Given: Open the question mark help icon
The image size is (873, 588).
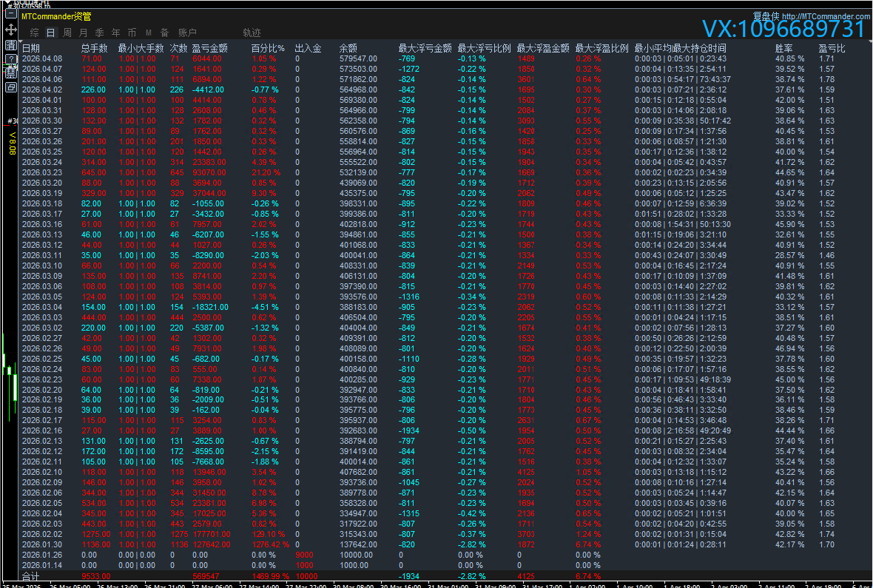Looking at the screenshot, I should click(x=11, y=59).
